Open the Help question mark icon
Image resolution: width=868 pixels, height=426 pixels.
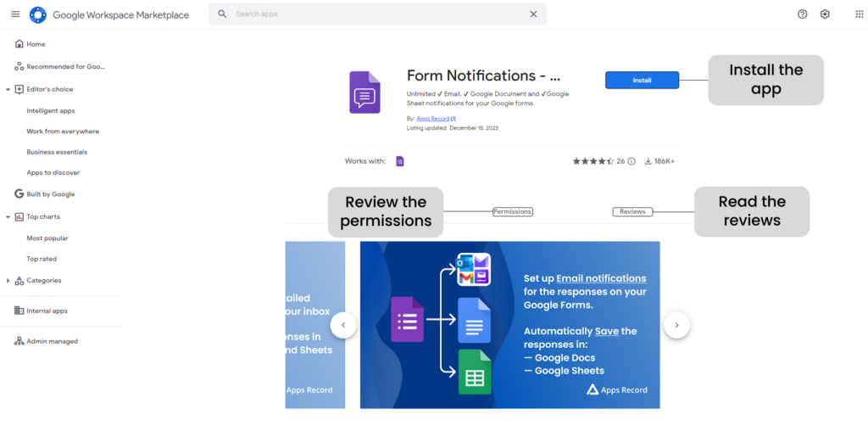pyautogui.click(x=803, y=14)
